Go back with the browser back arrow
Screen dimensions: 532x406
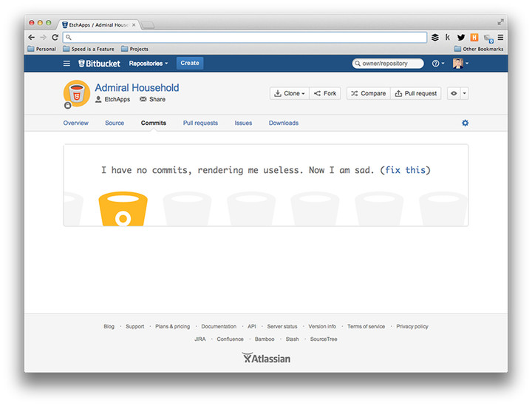tap(32, 37)
